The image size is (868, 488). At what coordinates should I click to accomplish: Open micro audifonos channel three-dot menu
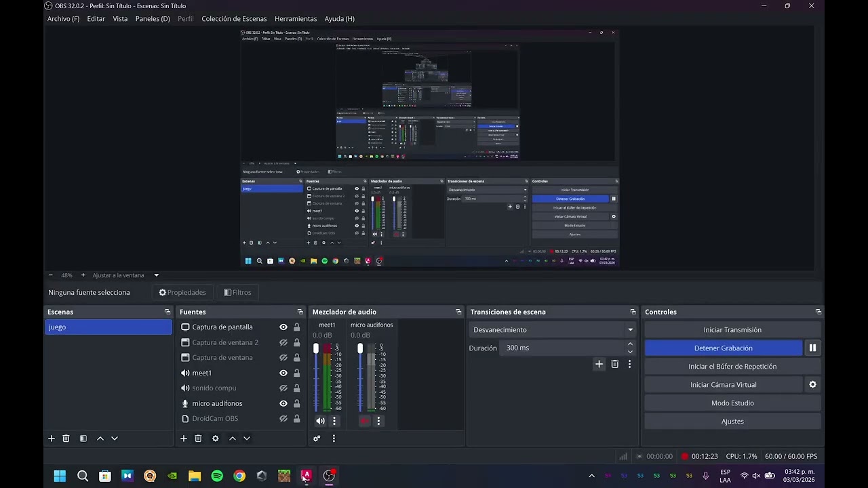tap(378, 421)
